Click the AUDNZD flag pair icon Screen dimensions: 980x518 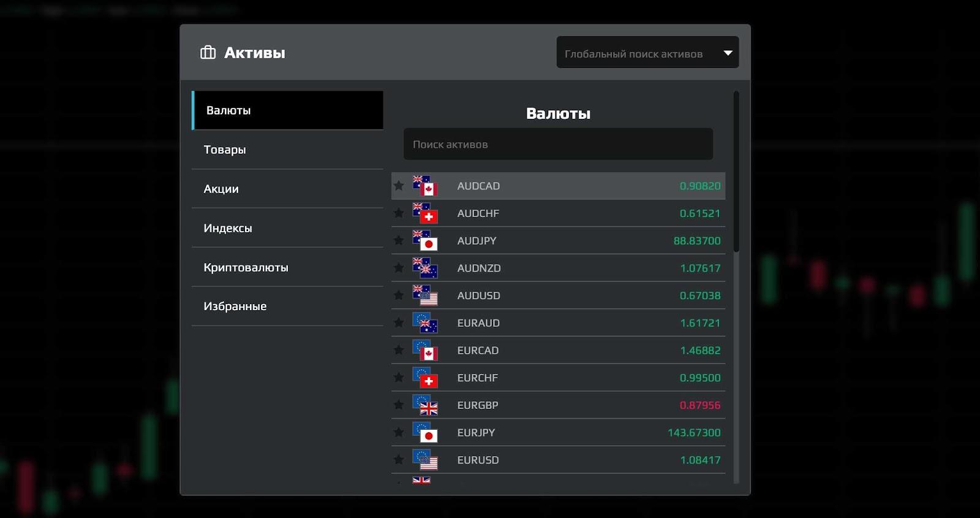coord(425,268)
